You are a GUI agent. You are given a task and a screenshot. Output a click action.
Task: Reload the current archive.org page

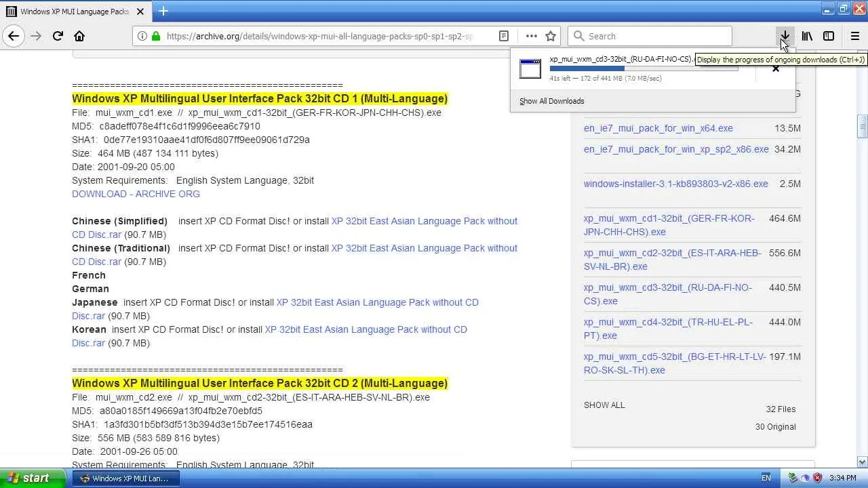[x=58, y=36]
